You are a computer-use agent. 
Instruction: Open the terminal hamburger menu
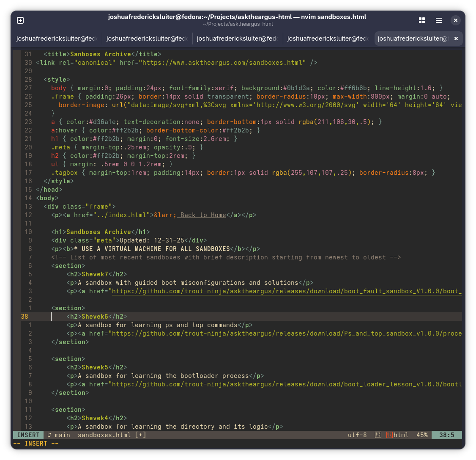439,20
